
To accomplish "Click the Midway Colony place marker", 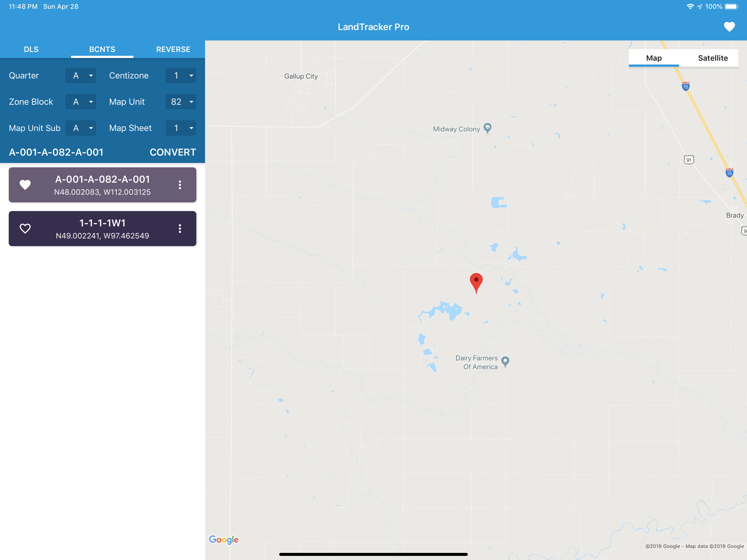I will coord(487,128).
